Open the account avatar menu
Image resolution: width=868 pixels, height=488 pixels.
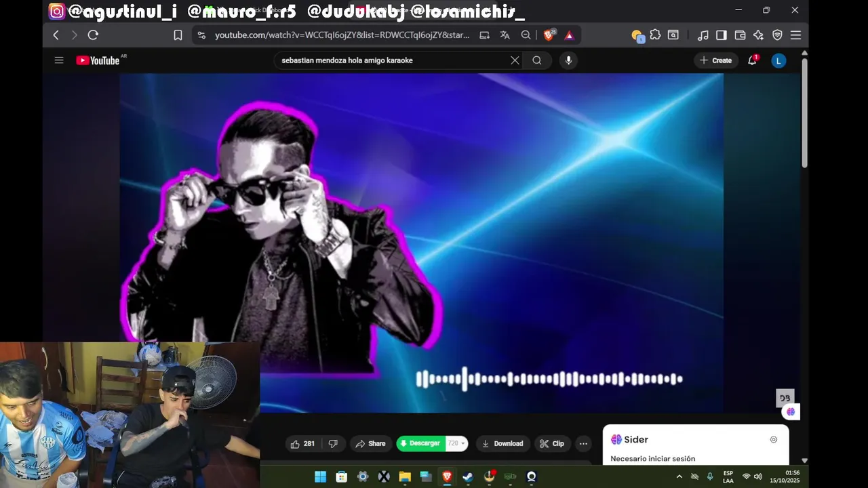point(778,60)
